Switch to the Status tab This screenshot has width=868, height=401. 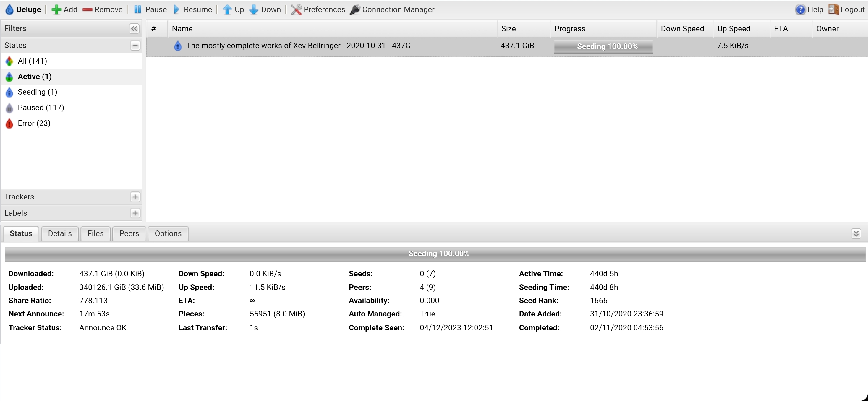(21, 234)
